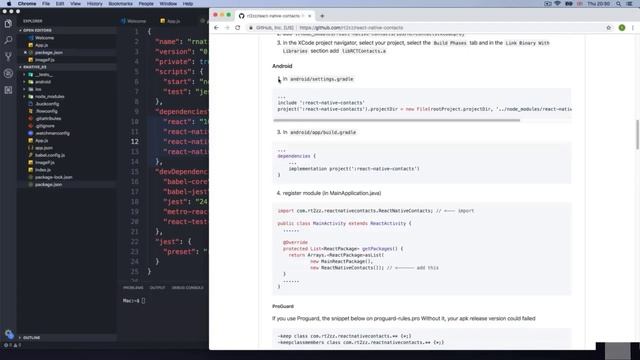Open index.js in the file tree

[x=43, y=170]
